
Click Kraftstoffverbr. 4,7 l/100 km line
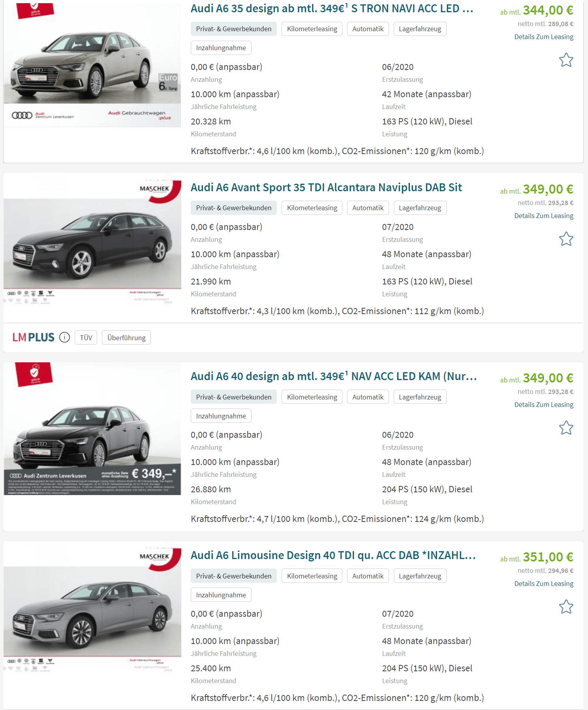(x=337, y=519)
